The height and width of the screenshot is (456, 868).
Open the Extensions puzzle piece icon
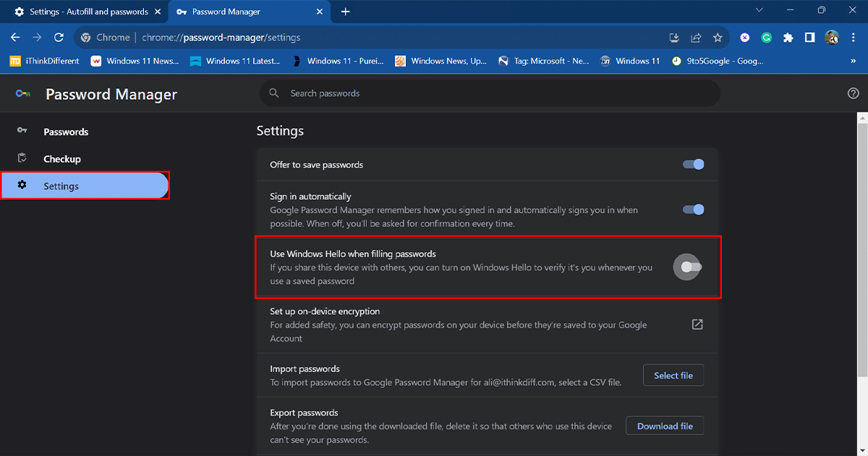pos(788,38)
